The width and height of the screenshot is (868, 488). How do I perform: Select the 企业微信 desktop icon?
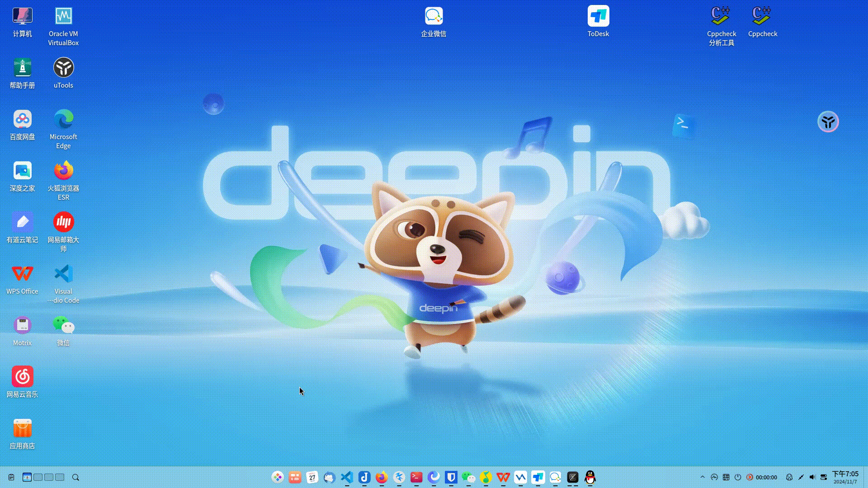[x=434, y=22]
